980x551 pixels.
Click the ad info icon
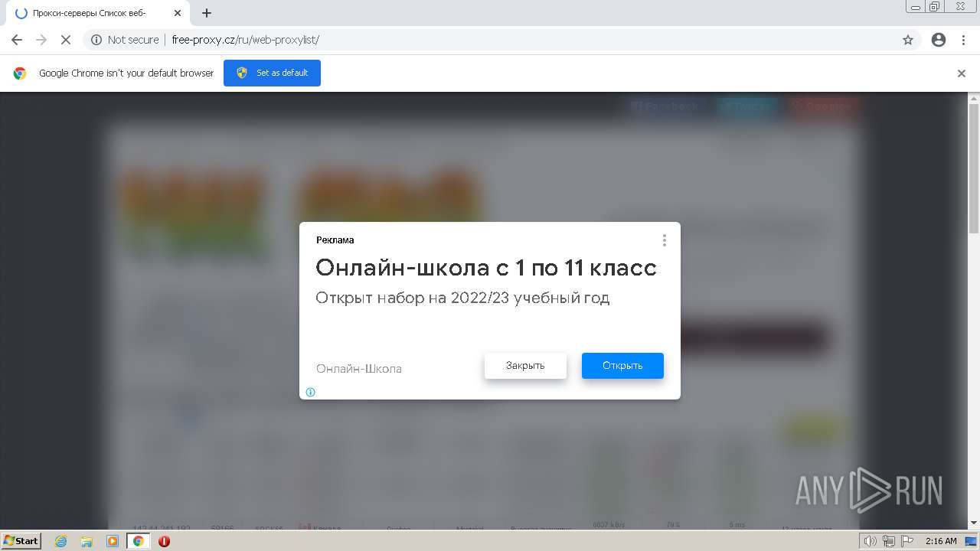coord(311,392)
